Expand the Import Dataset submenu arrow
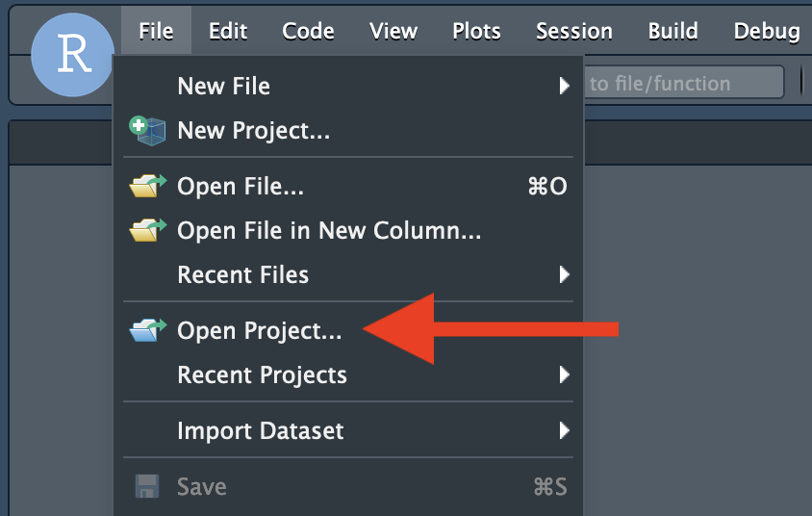Viewport: 812px width, 516px height. point(565,430)
